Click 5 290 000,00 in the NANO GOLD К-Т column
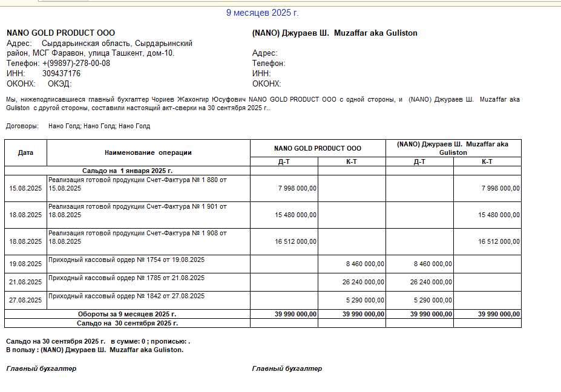The image size is (561, 392). click(365, 301)
